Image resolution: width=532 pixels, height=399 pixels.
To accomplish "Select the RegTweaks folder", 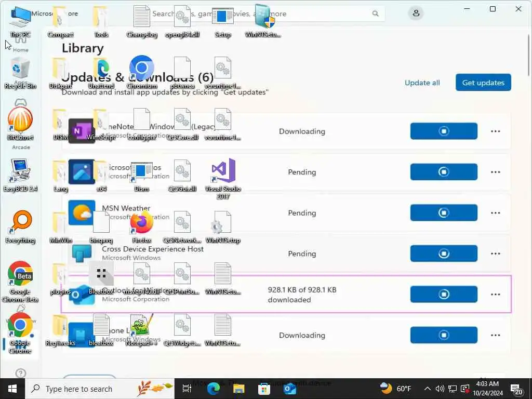I will [x=60, y=330].
